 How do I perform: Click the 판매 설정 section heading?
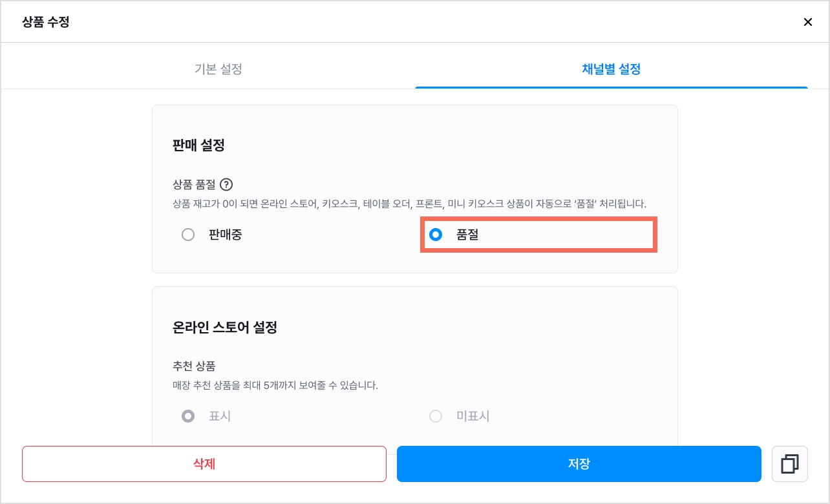coord(199,145)
